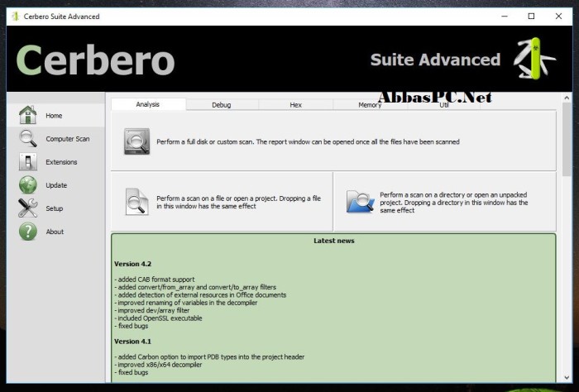Click 'added Carbon option to import PDB types' line
This screenshot has width=579, height=392.
[x=209, y=357]
